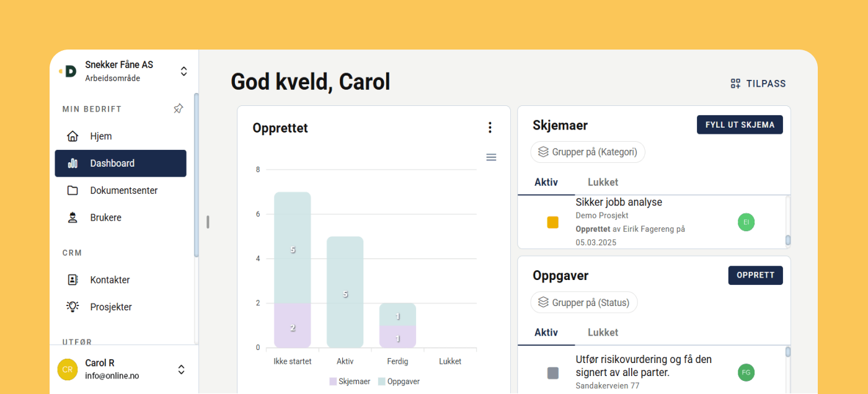Open the Grupper på (Kategori) dropdown
The image size is (868, 394).
588,152
